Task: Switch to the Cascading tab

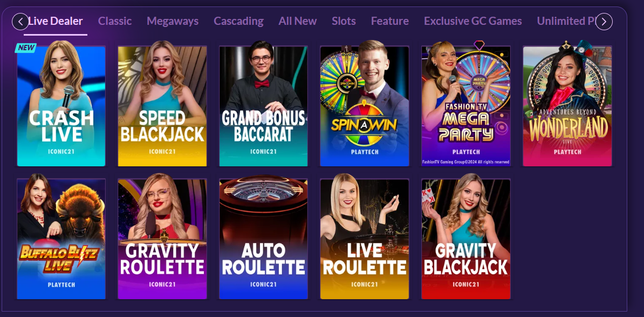Action: (238, 21)
